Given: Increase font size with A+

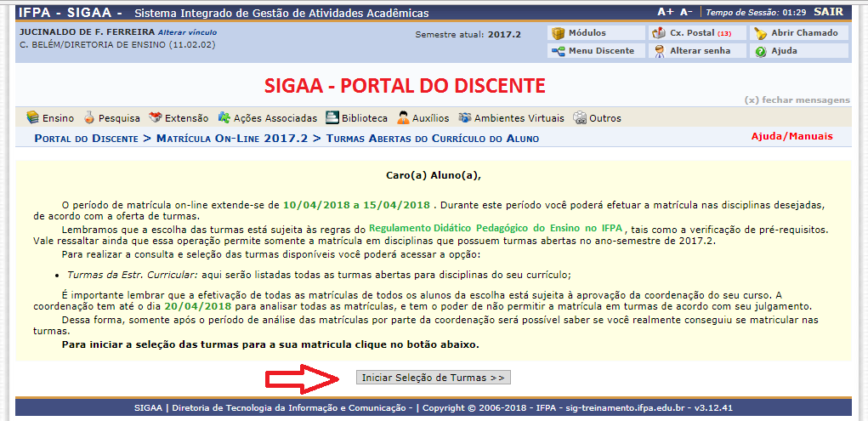Looking at the screenshot, I should (x=666, y=12).
